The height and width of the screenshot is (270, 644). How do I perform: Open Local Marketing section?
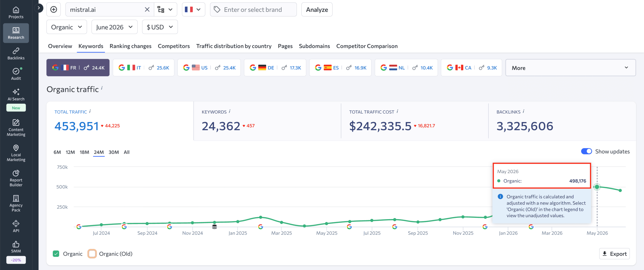16,153
